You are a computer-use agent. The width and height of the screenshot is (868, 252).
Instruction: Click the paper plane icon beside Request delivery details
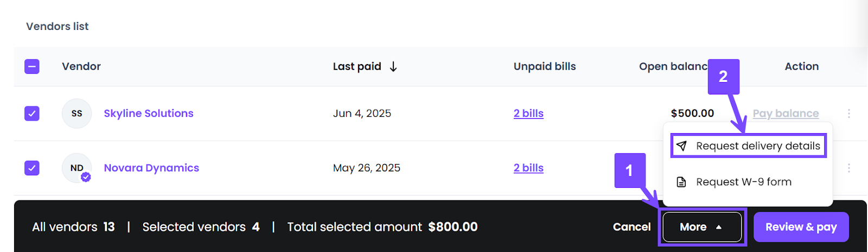[681, 146]
